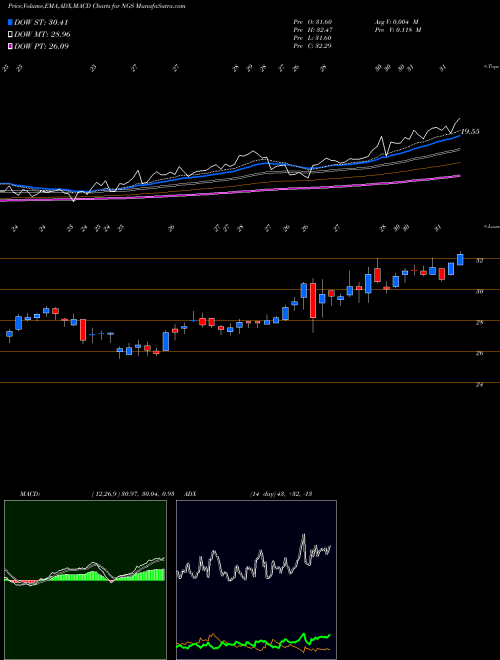
Task: Click the 'Pre H: 32.47' value
Action: [313, 29]
